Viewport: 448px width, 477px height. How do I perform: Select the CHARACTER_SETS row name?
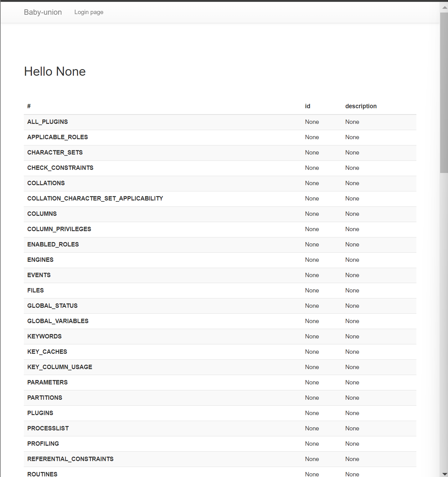point(55,153)
